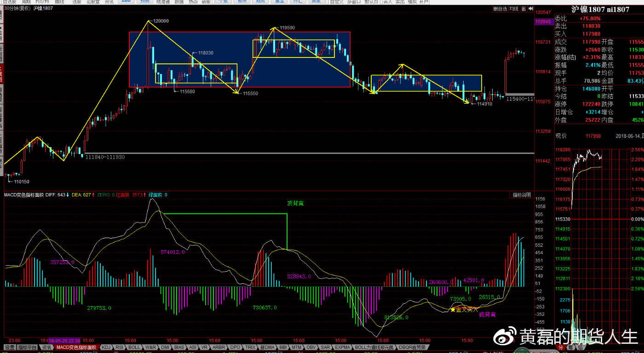Screen dimensions: 644x353
Task: Switch to the KDJ indicator tab
Action: point(106,347)
